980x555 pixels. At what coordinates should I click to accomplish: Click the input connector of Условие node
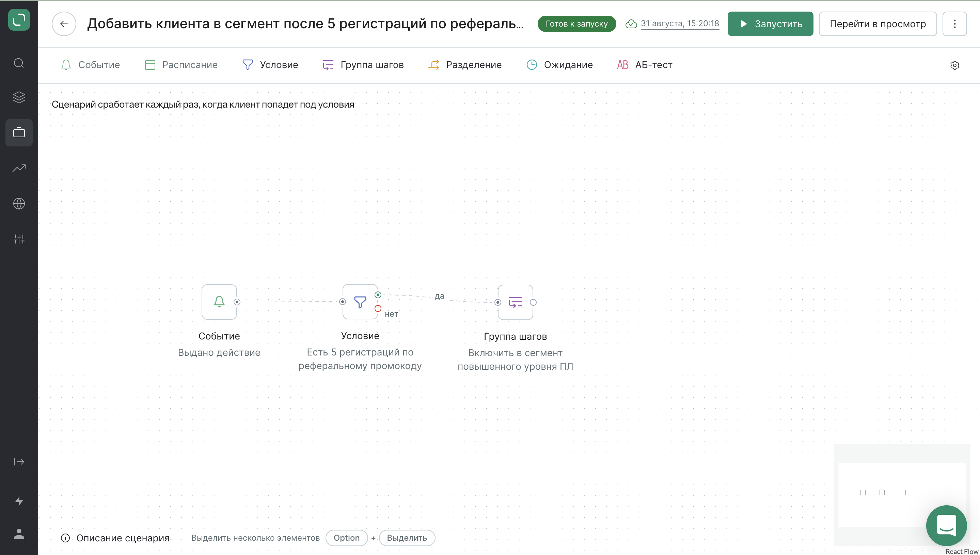[342, 302]
